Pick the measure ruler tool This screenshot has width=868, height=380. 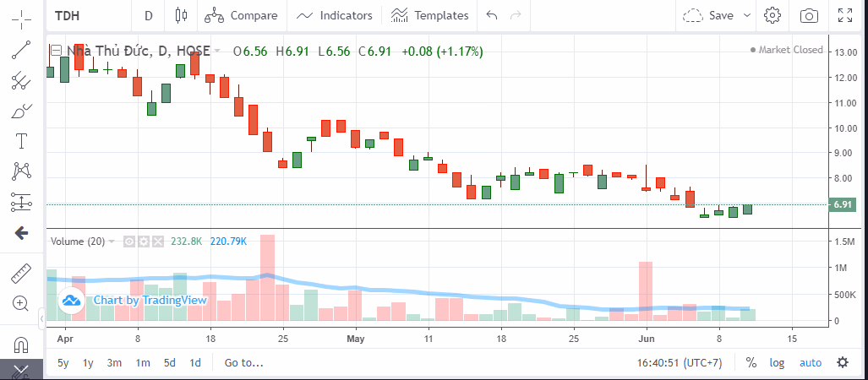[x=21, y=274]
